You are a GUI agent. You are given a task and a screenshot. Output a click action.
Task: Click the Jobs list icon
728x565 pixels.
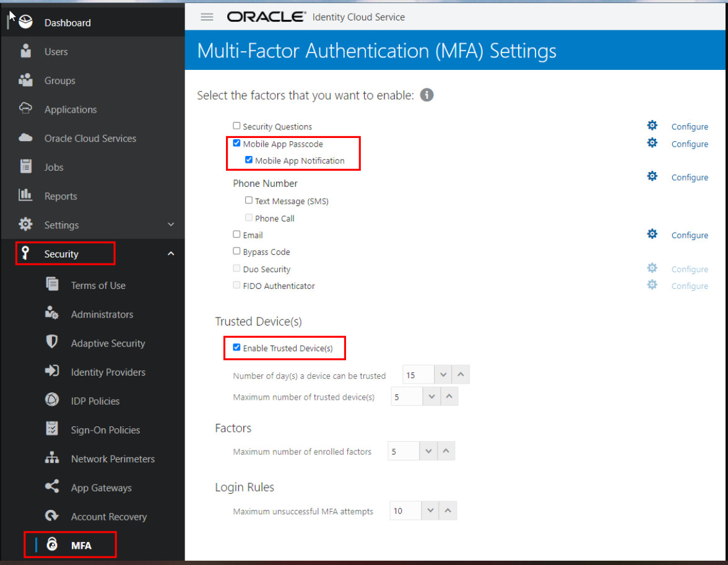click(x=26, y=166)
